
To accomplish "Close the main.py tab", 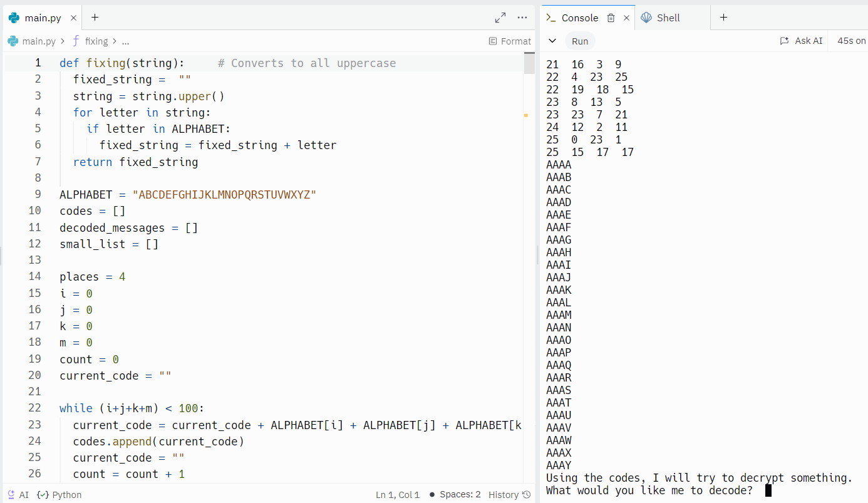I will tap(73, 18).
